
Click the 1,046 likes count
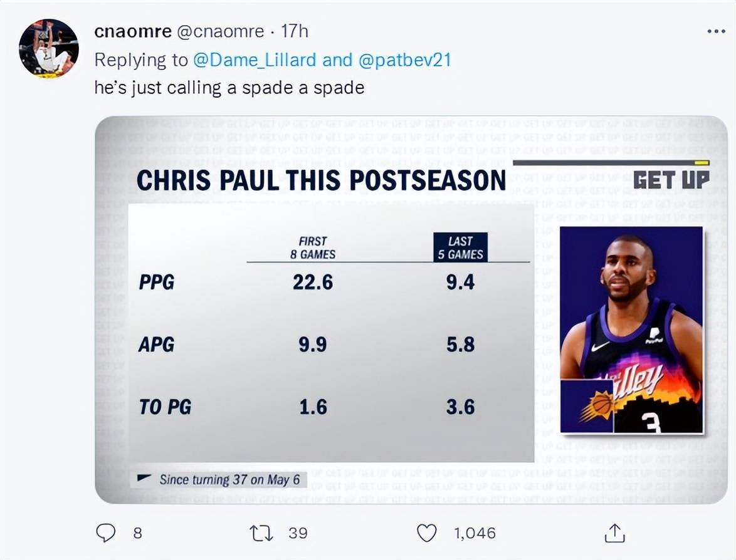(x=475, y=533)
